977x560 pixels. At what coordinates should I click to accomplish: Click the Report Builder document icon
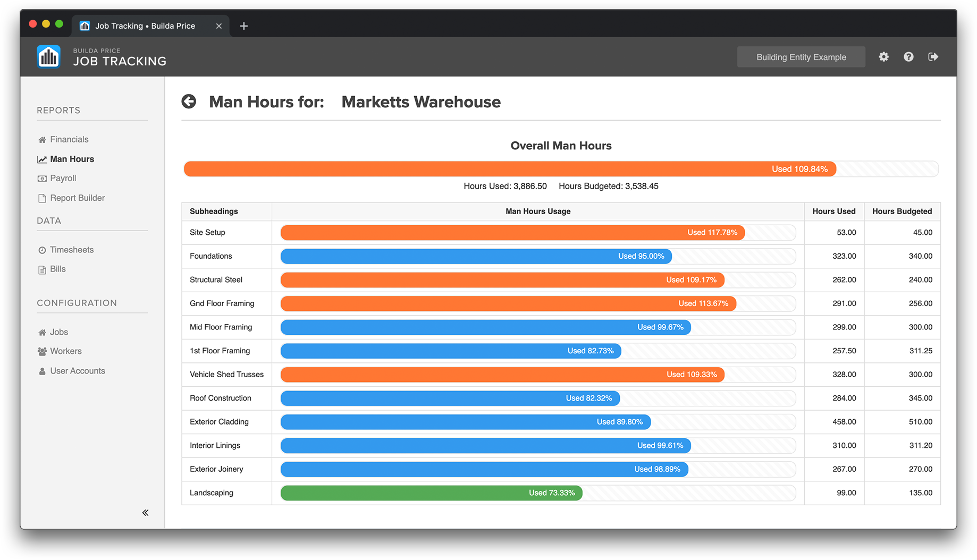(42, 198)
